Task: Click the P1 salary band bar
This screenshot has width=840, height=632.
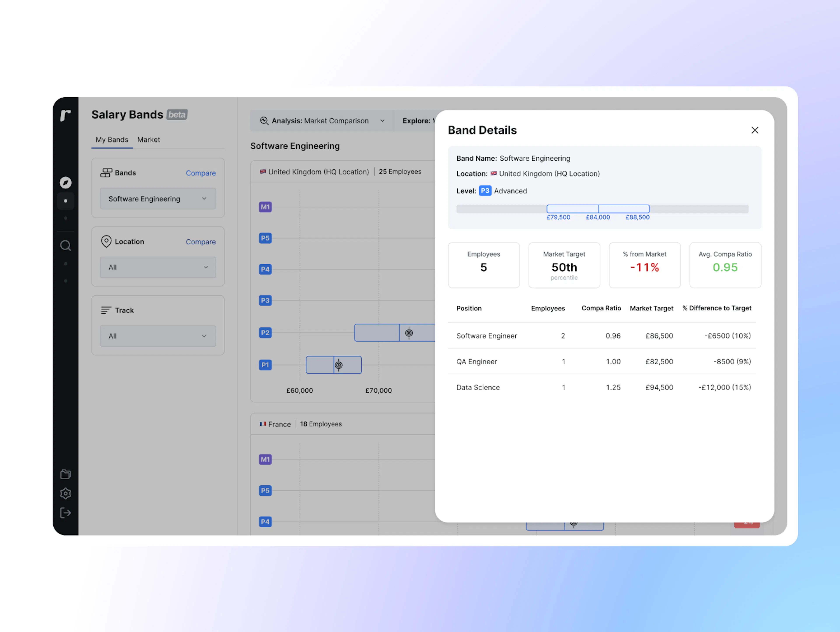Action: (x=334, y=365)
